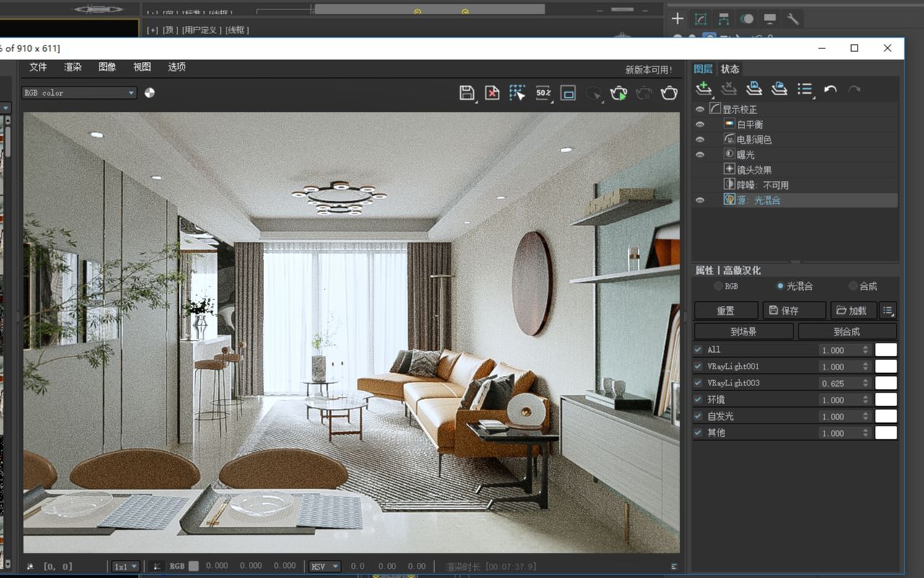Click the save image icon in frame buffer
924x578 pixels.
click(x=467, y=92)
